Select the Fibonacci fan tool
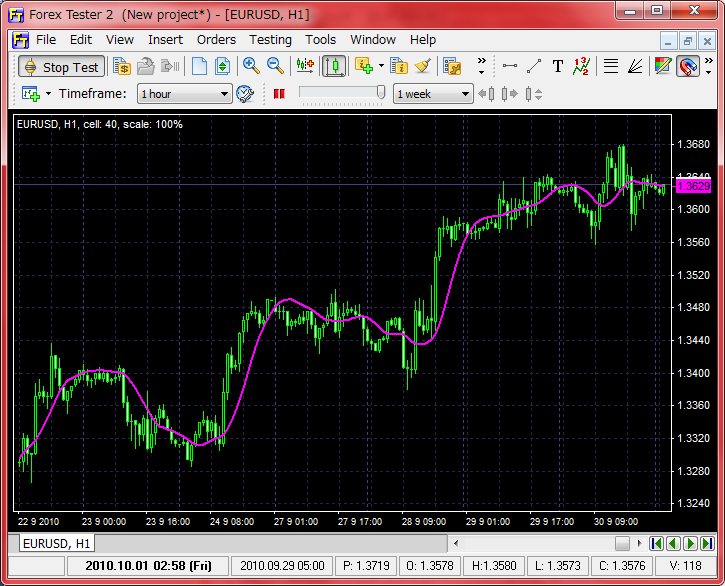This screenshot has height=586, width=725. 635,66
